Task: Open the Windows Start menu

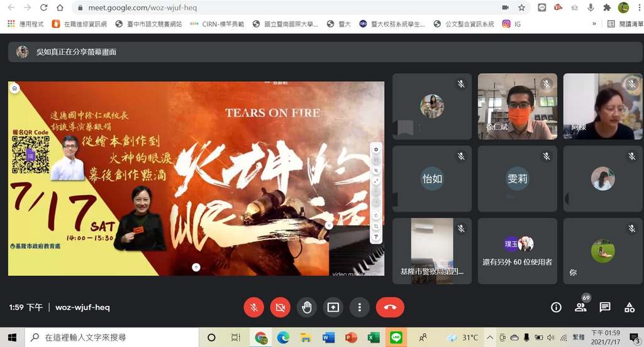Action: (13, 338)
